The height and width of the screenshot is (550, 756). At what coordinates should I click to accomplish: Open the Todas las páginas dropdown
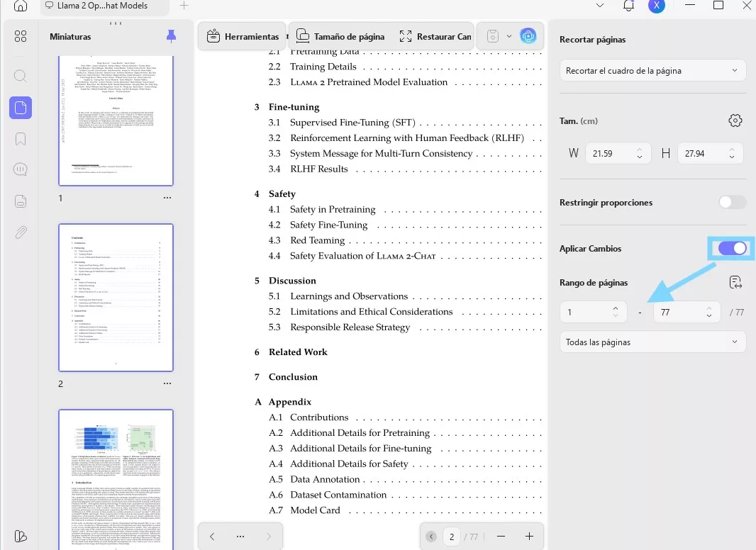[652, 342]
